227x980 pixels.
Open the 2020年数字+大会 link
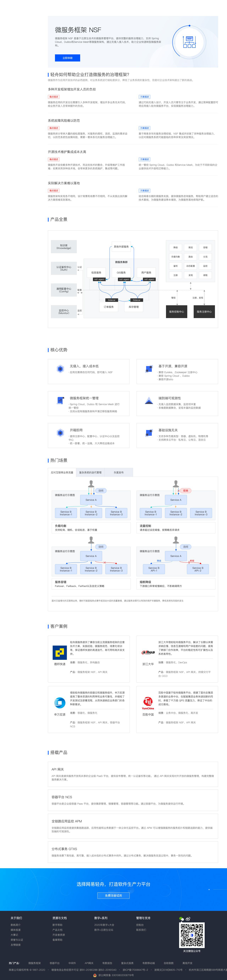(104, 925)
